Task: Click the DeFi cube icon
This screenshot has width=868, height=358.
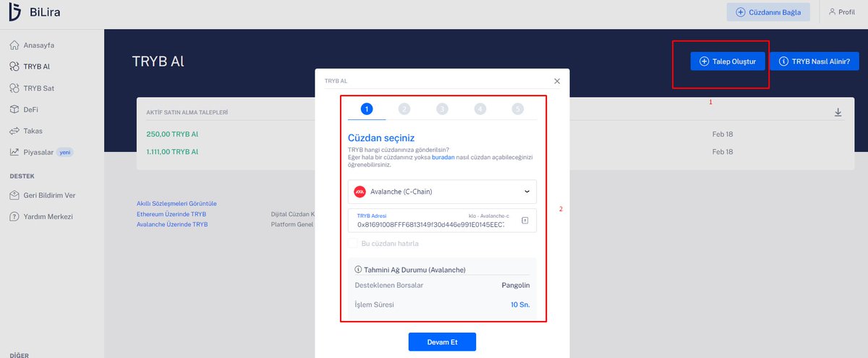Action: [x=15, y=109]
